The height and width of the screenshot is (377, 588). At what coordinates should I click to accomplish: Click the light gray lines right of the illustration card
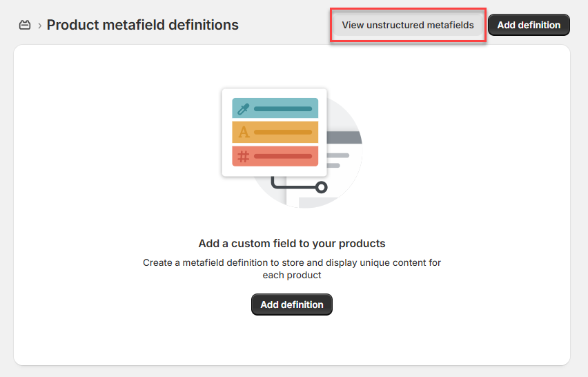click(338, 160)
